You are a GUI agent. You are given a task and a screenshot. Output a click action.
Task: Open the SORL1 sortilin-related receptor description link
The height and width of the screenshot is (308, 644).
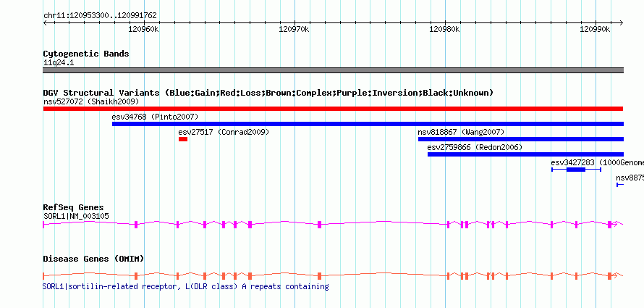coord(186,286)
